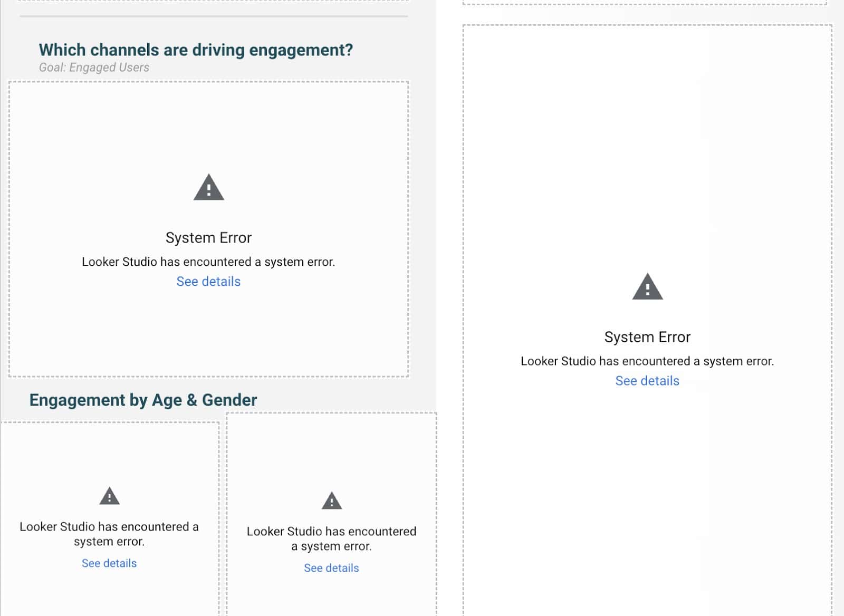
Task: Select the warning triangle in left age-gender chart
Action: point(109,496)
